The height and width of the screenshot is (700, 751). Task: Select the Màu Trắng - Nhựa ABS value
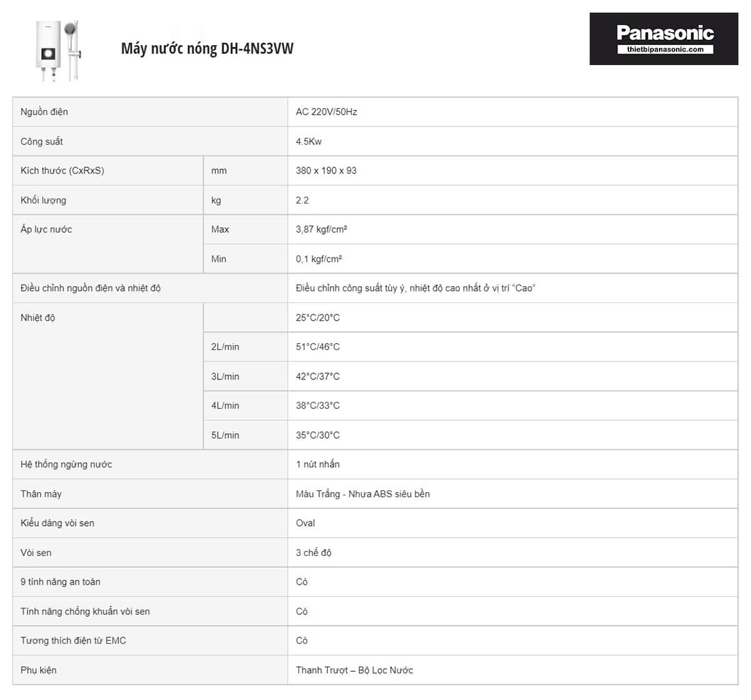coord(363,494)
